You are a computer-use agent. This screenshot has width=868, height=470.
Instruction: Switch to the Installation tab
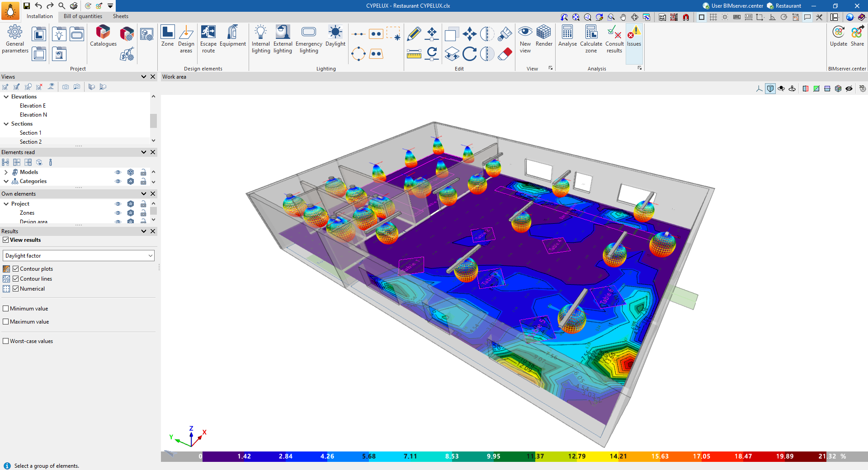click(x=40, y=16)
